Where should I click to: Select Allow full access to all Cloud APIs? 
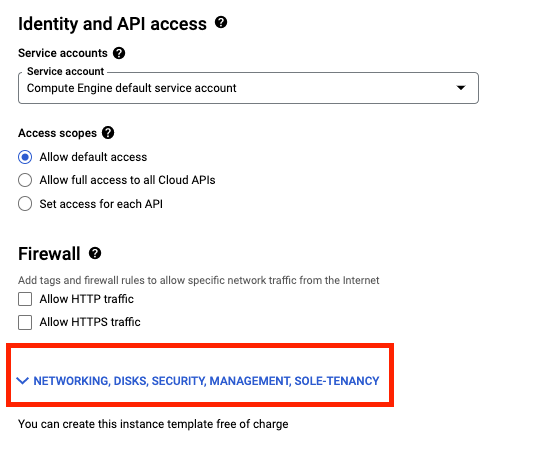click(25, 180)
